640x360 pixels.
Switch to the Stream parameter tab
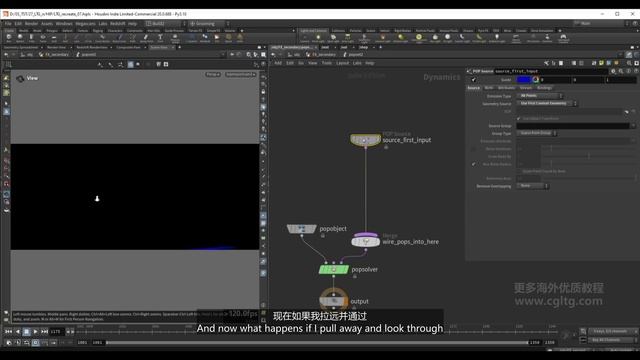coord(526,88)
